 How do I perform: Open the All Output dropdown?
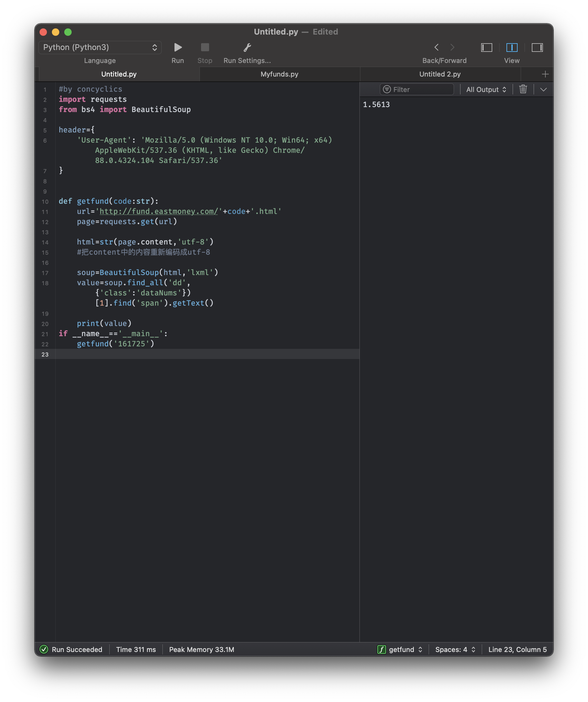486,90
